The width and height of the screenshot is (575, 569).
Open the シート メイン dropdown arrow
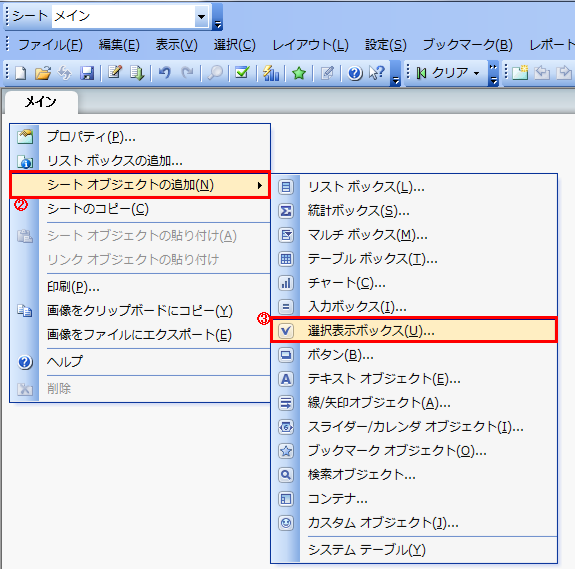tap(201, 16)
